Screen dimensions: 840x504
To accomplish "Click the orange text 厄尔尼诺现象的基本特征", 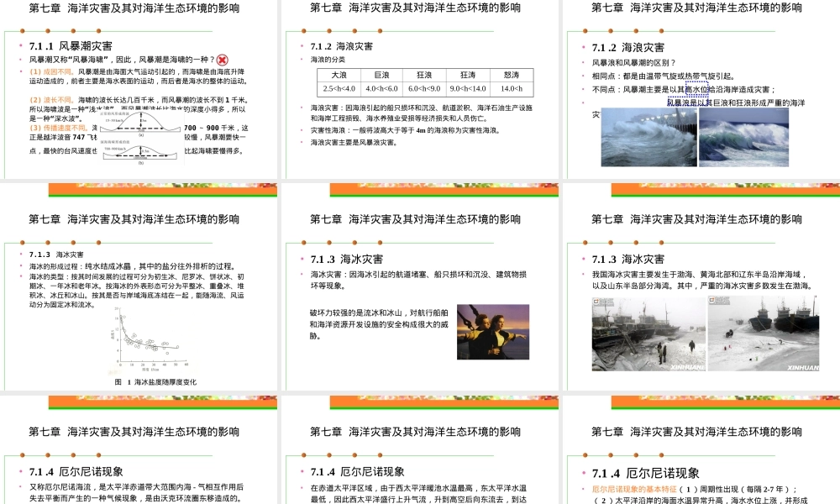I will [634, 489].
